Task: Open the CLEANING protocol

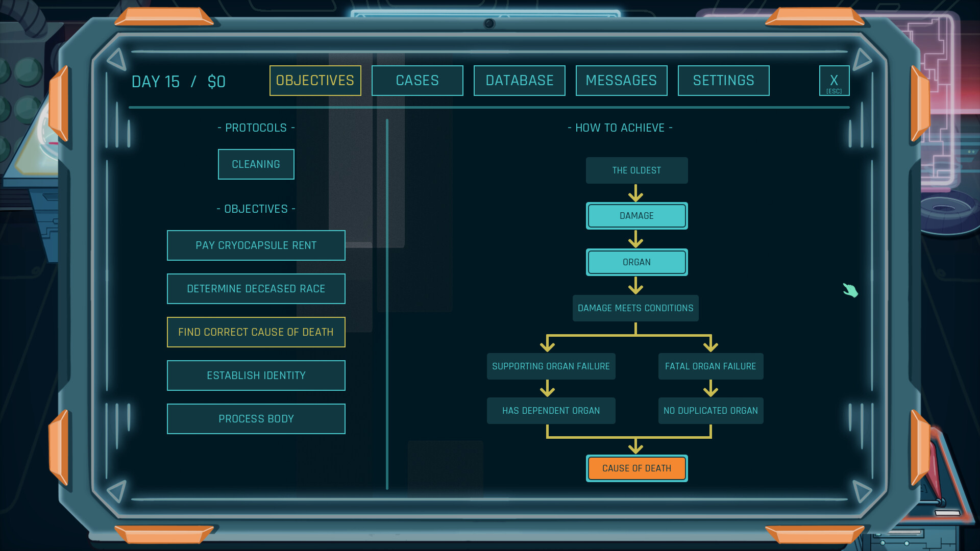Action: 256,164
